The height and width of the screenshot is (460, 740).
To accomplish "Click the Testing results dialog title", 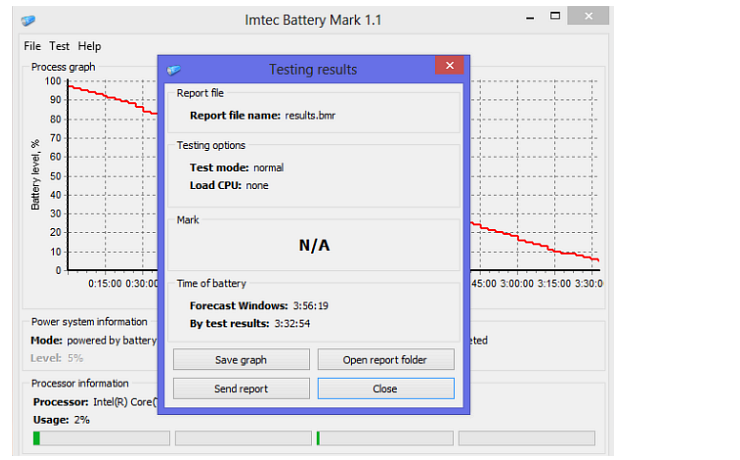I will click(x=313, y=70).
